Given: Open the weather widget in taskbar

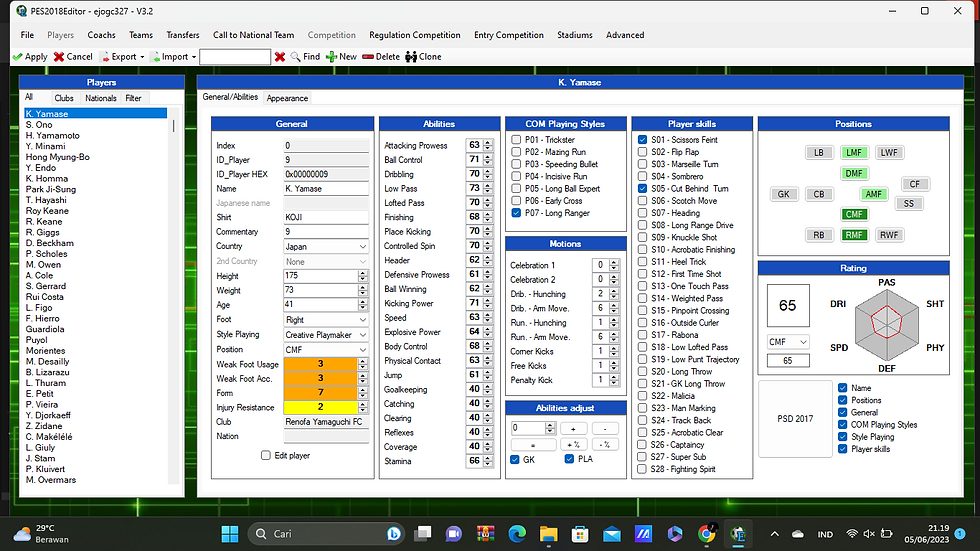Looking at the screenshot, I should point(42,534).
